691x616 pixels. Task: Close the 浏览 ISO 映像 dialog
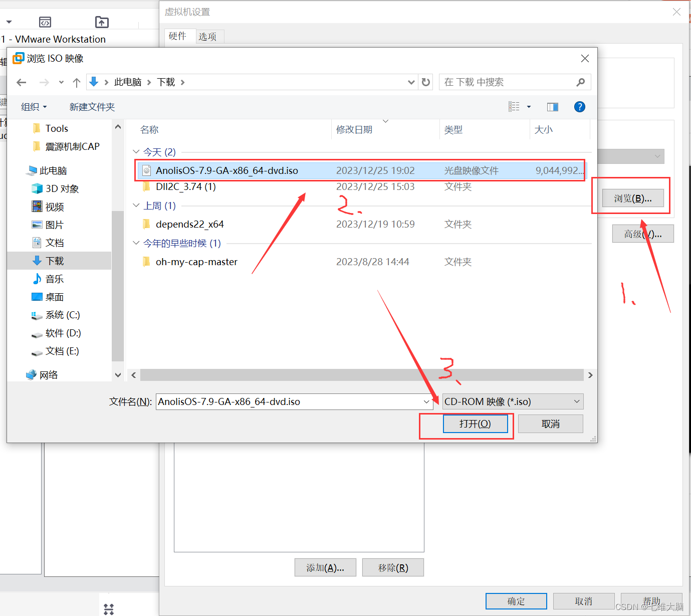click(585, 59)
